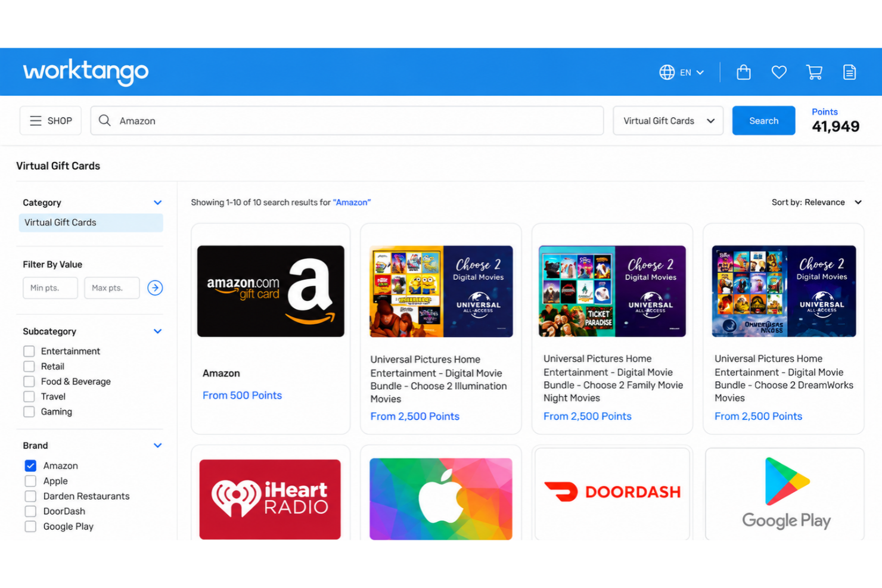882x588 pixels.
Task: Open the shopping cart icon
Action: point(814,72)
